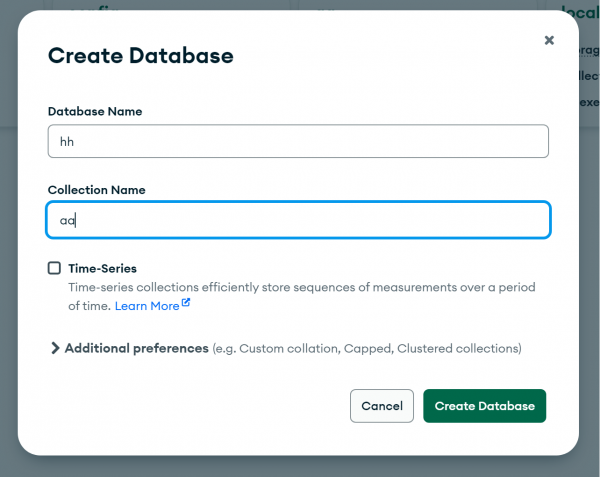
Task: Place cursor after aa in Collection Name
Action: [x=76, y=221]
